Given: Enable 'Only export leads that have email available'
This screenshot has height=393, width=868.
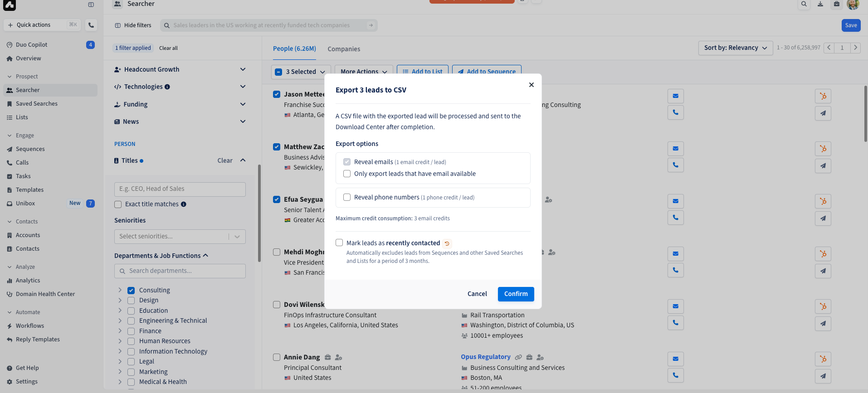Looking at the screenshot, I should (347, 174).
